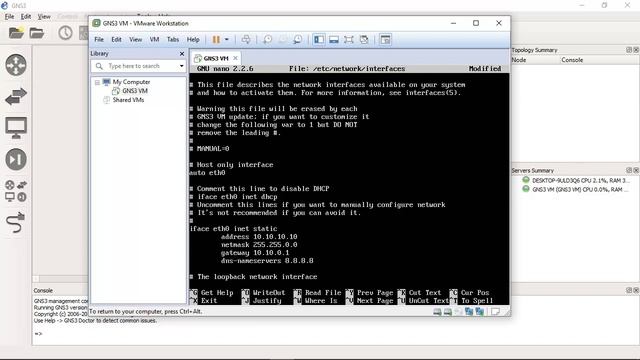Click the 'address 10.10.10.10' line
Image resolution: width=640 pixels, height=360 pixels.
[259, 237]
